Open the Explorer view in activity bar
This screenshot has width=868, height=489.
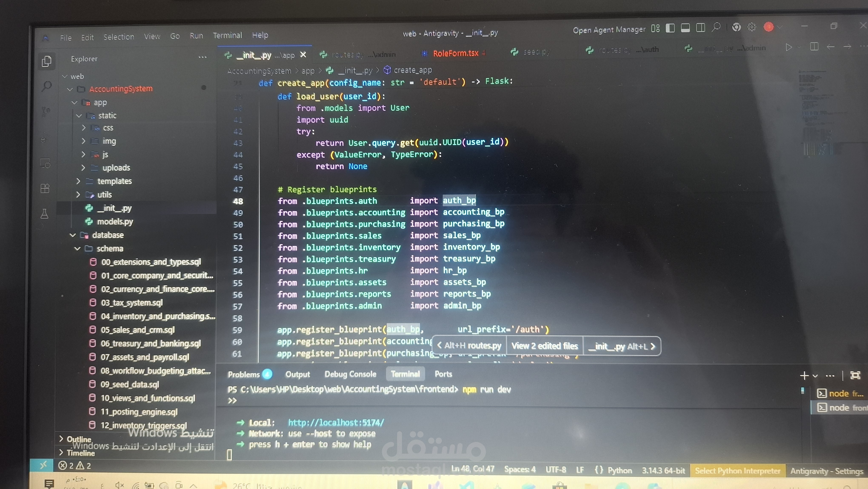47,61
